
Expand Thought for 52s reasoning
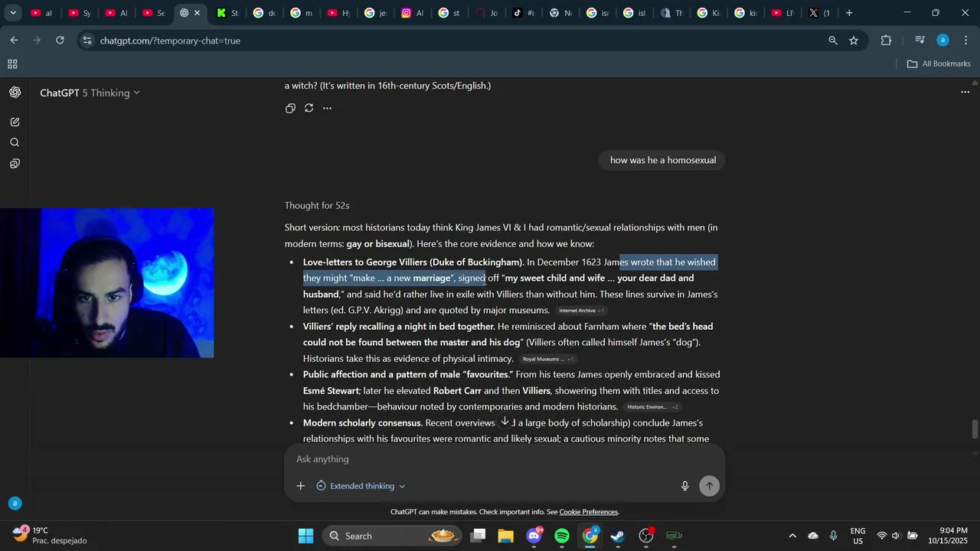[x=317, y=205]
